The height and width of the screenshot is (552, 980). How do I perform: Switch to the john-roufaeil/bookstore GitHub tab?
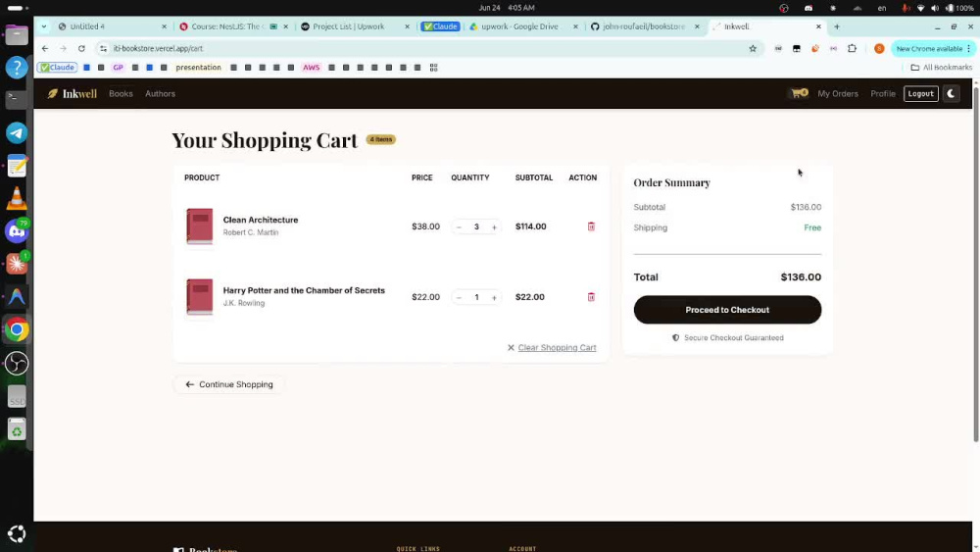644,26
